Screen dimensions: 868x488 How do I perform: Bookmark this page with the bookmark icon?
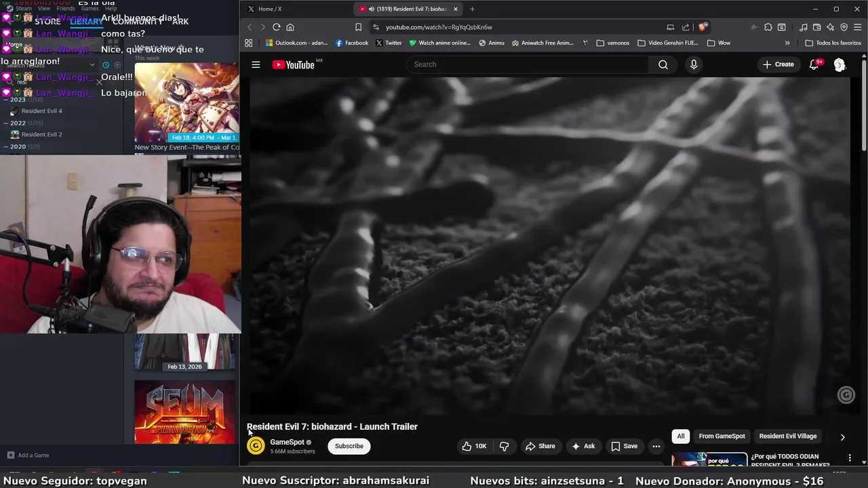tap(358, 27)
